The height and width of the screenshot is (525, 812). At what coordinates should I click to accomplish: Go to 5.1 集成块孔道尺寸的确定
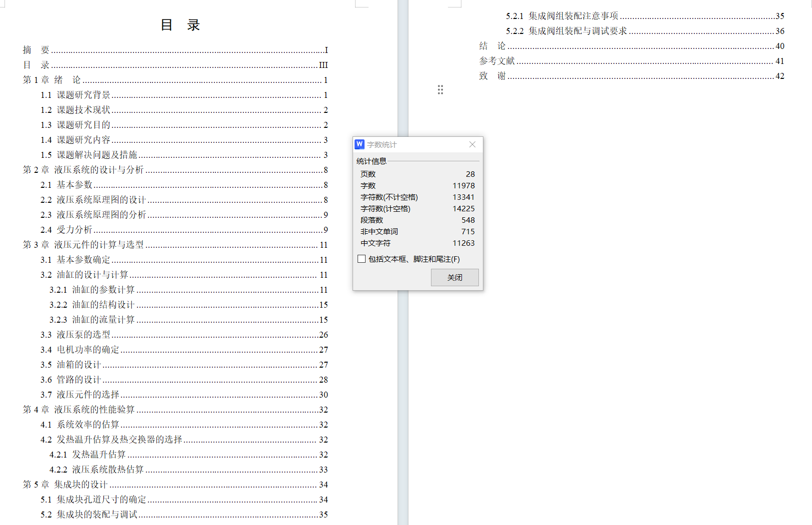184,500
